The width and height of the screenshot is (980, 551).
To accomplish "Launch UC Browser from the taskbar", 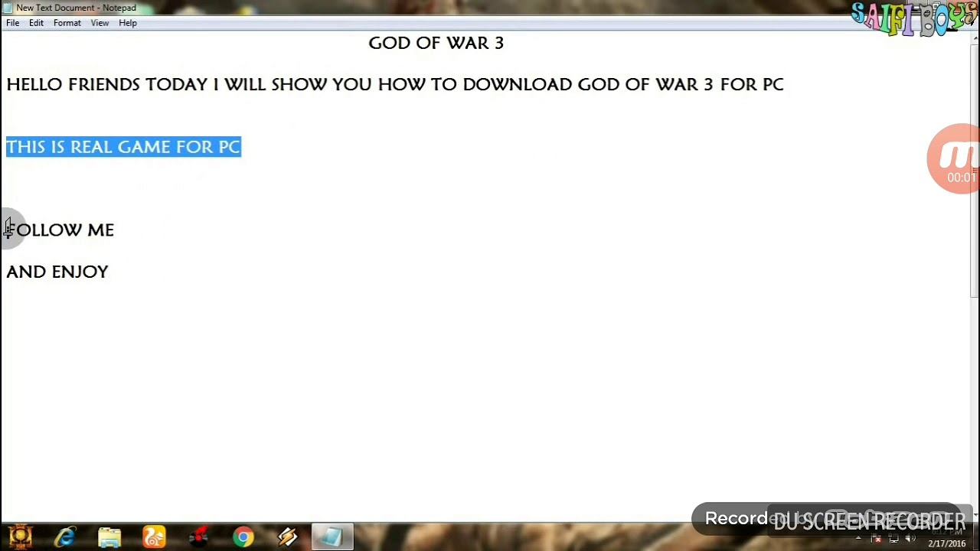I will [x=154, y=537].
